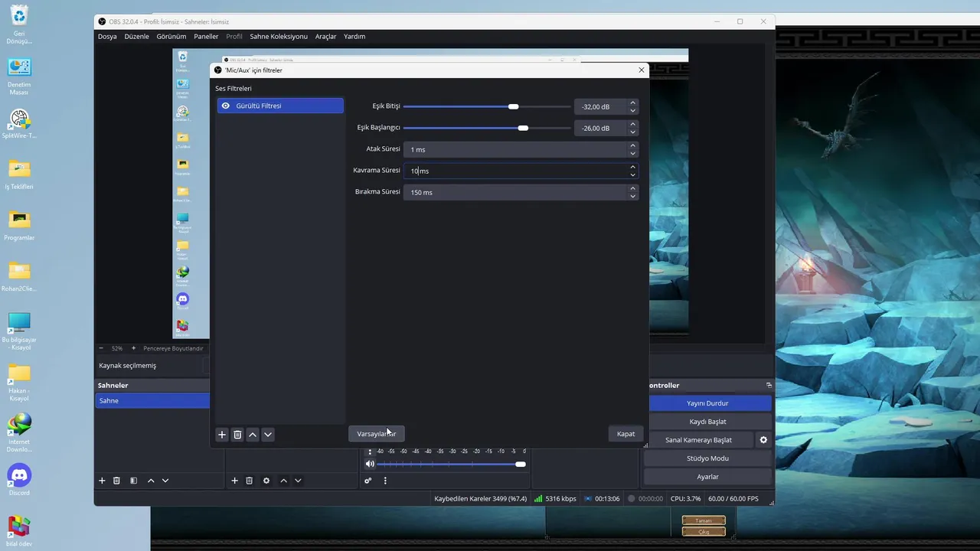980x551 pixels.
Task: Open the Paneller menu
Action: 206,36
